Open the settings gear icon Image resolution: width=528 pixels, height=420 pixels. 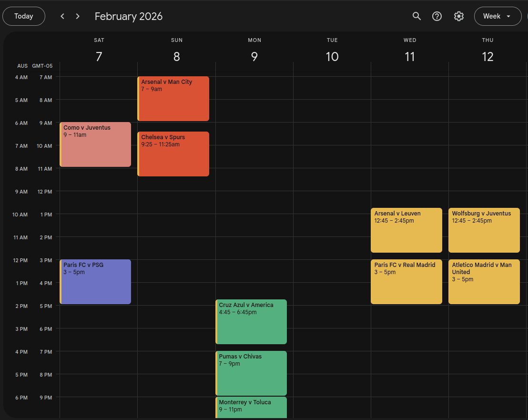(x=458, y=16)
